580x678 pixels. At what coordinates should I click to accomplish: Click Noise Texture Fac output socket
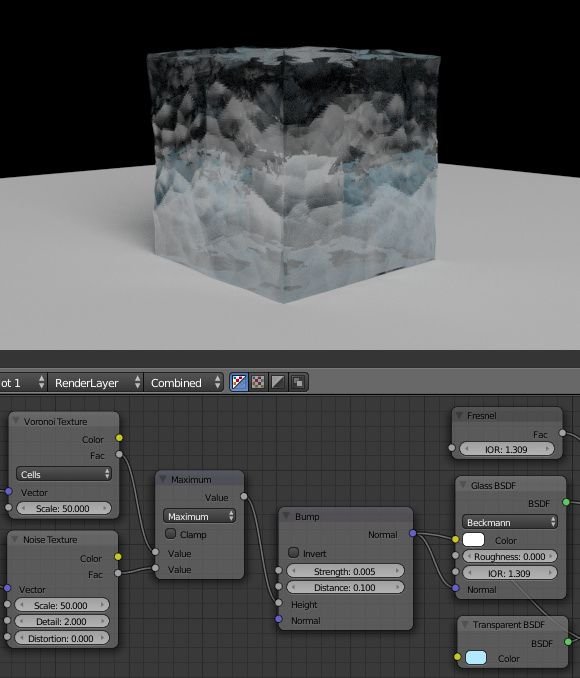pyautogui.click(x=118, y=573)
